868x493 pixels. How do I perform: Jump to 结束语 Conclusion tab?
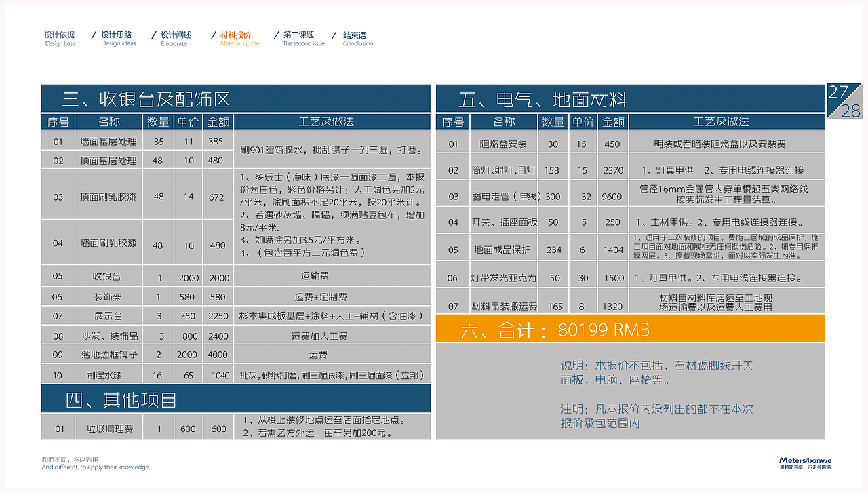coord(357,39)
